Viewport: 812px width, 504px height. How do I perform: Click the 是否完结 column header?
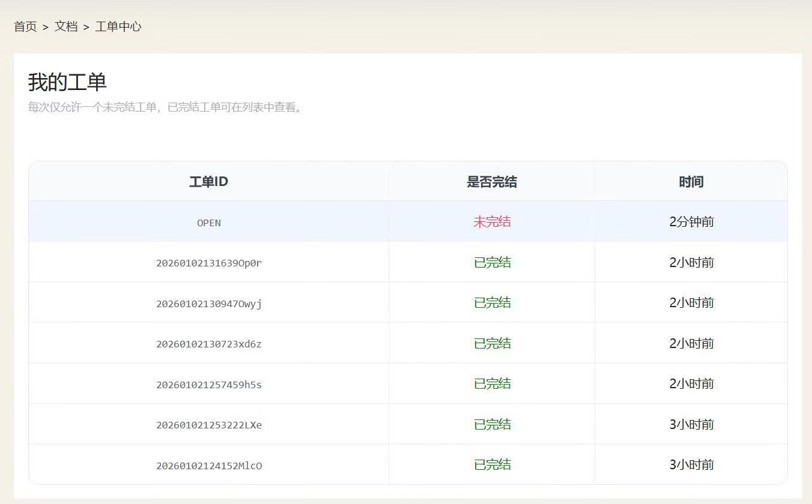pos(492,181)
